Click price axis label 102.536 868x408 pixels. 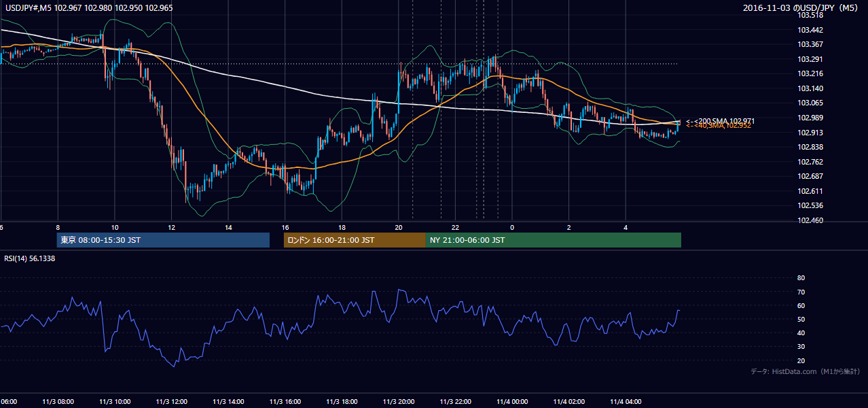pyautogui.click(x=811, y=206)
